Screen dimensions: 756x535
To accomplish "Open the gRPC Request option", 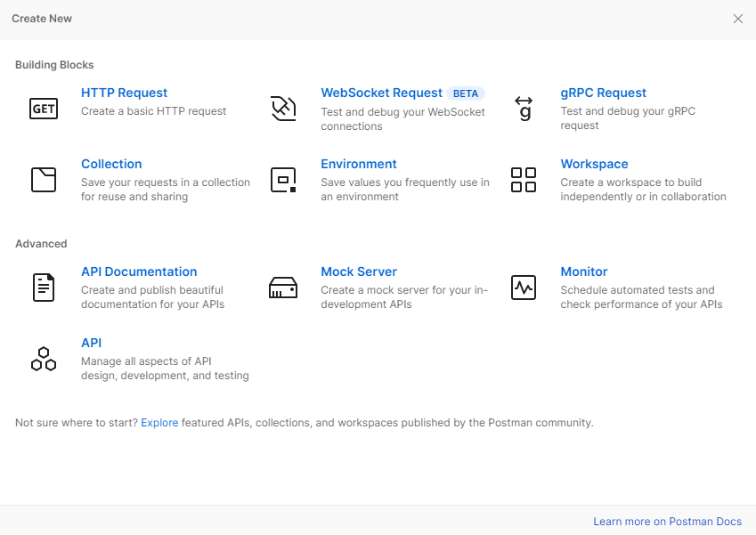I will point(603,93).
